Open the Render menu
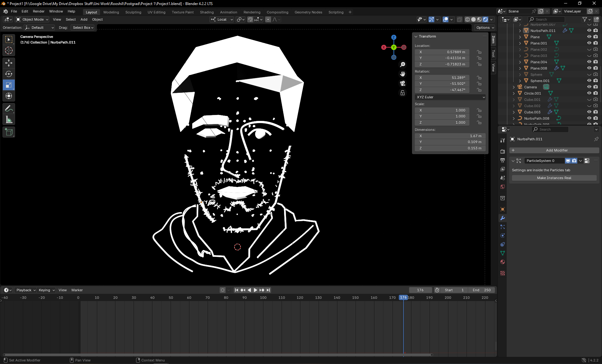602x364 pixels. click(39, 11)
